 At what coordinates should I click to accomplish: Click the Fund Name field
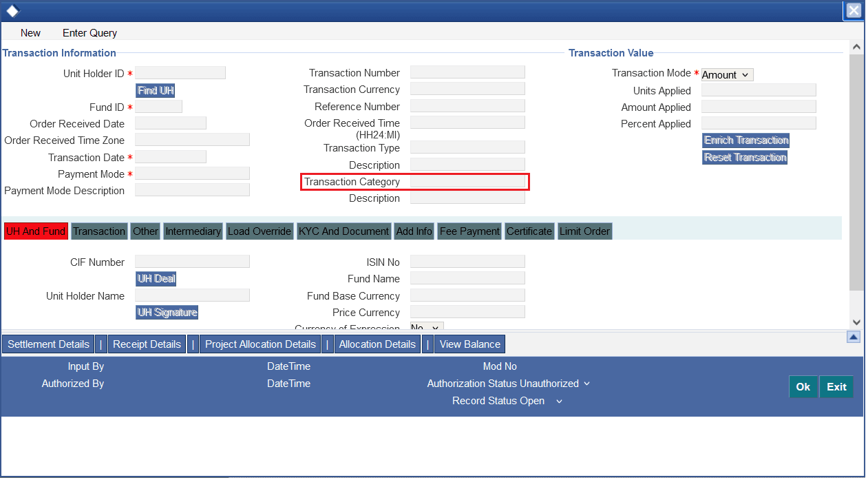pos(467,278)
